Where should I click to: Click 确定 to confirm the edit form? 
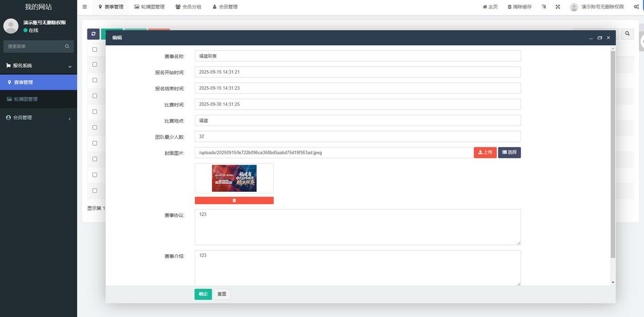click(202, 294)
